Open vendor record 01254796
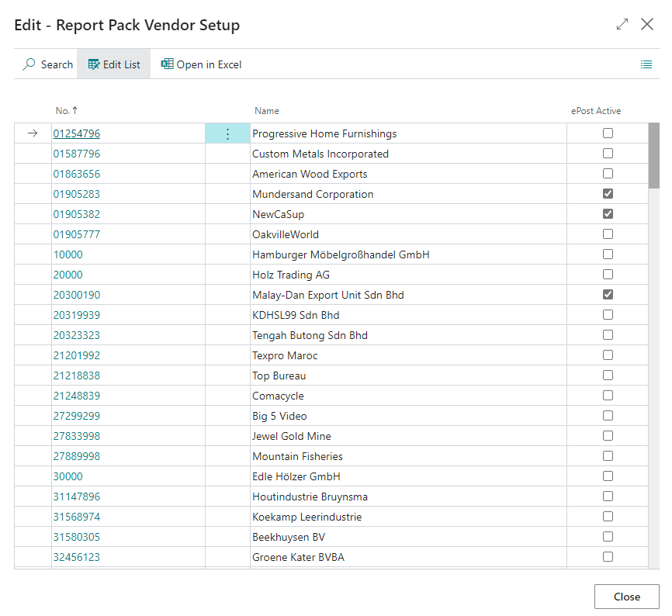 pyautogui.click(x=76, y=133)
